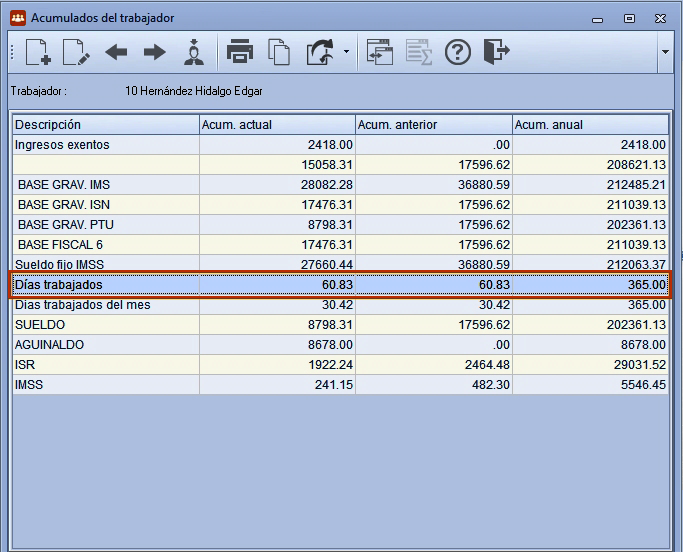Select the BASE GRAV. PTU row
The width and height of the screenshot is (683, 555).
click(x=341, y=224)
